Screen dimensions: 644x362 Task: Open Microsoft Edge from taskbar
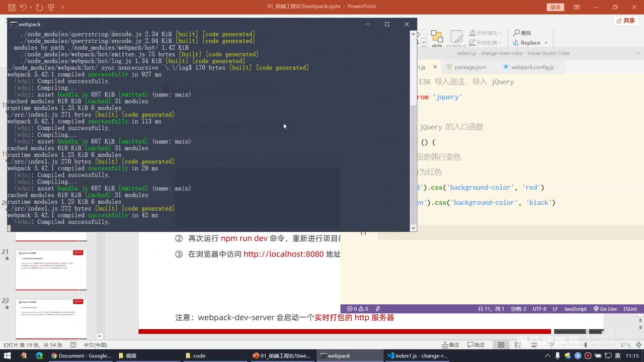click(39, 355)
